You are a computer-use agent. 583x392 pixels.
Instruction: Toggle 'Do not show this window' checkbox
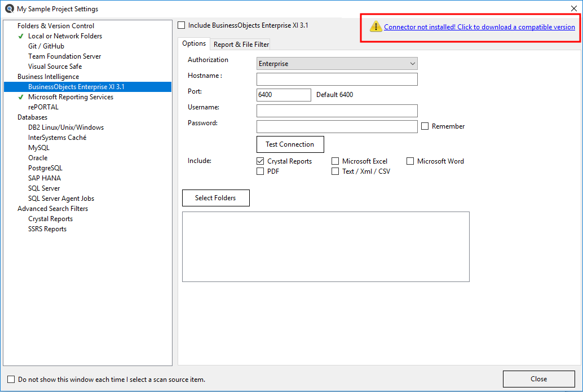(11, 380)
